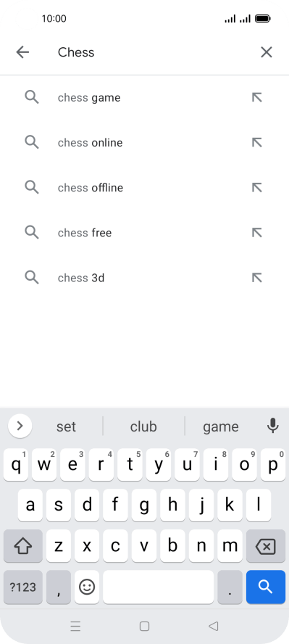Fill search with 'chess game' arrow icon
The width and height of the screenshot is (289, 644).
coord(256,97)
